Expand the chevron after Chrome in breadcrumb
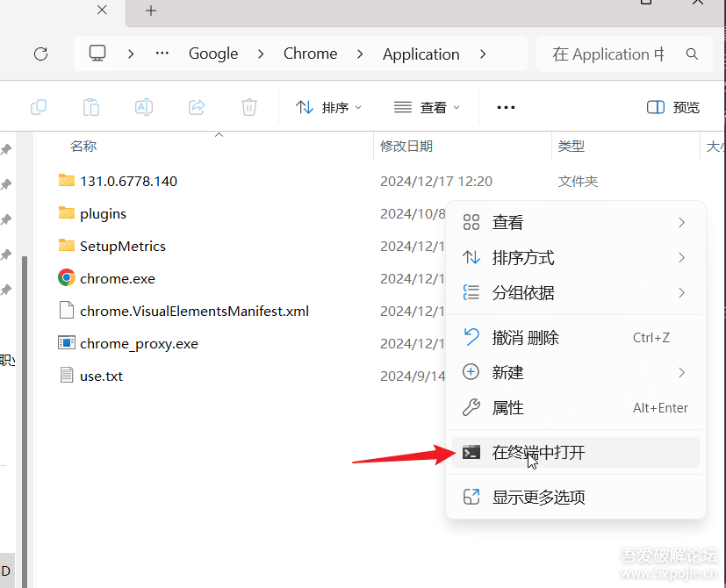Image resolution: width=726 pixels, height=588 pixels. coord(360,54)
